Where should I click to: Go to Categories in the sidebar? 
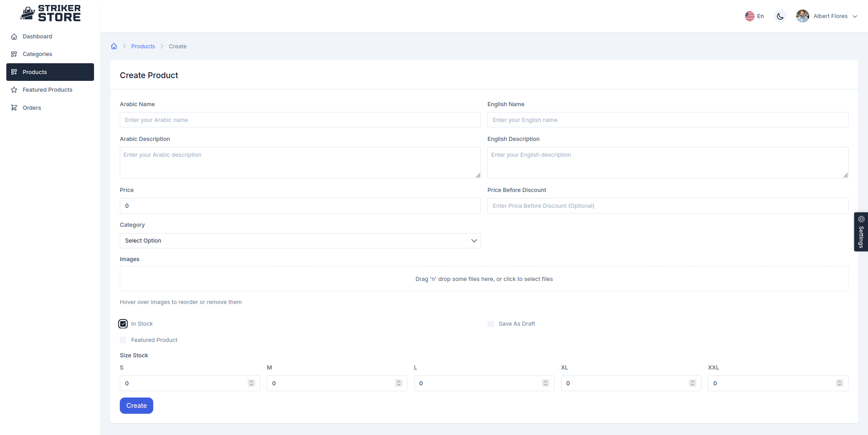[x=37, y=54]
